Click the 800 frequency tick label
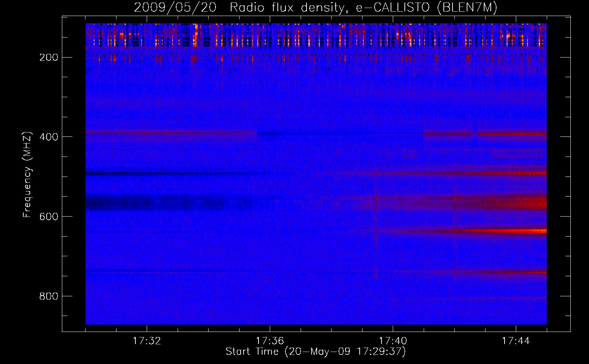Screen dimensions: 589x364 click(x=49, y=296)
